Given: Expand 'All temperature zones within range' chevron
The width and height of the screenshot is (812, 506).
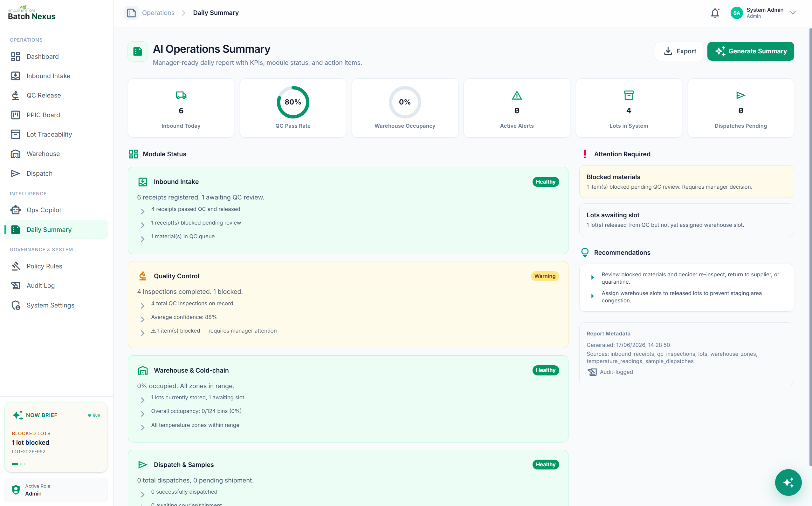Looking at the screenshot, I should click(143, 428).
